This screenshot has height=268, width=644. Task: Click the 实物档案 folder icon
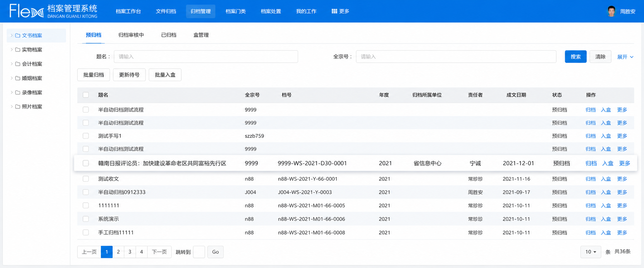[x=18, y=50]
